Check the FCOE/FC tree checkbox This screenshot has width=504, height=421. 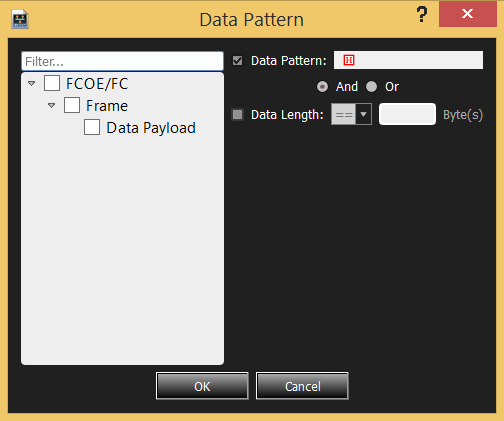(x=52, y=83)
